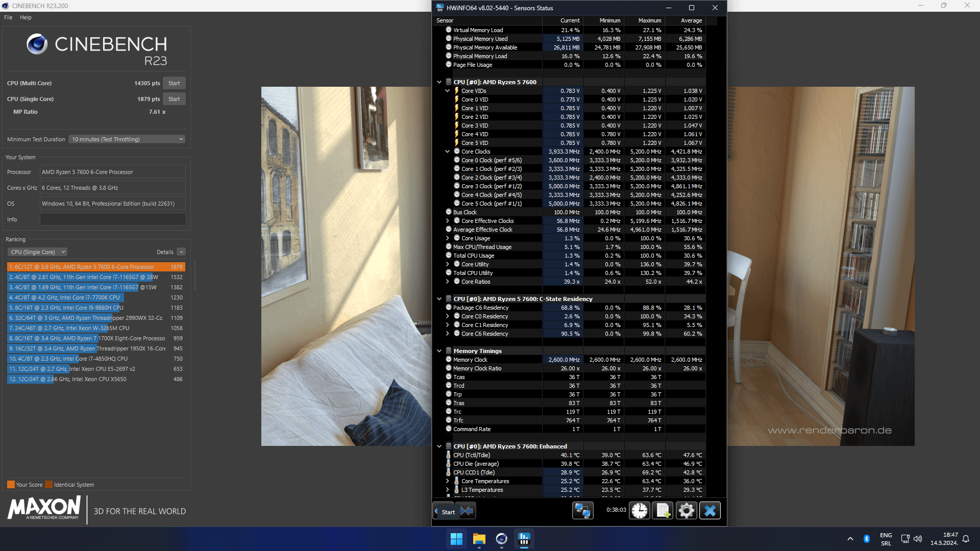The width and height of the screenshot is (980, 551).
Task: Switch to Cinebench via its taskbar icon
Action: tap(501, 539)
